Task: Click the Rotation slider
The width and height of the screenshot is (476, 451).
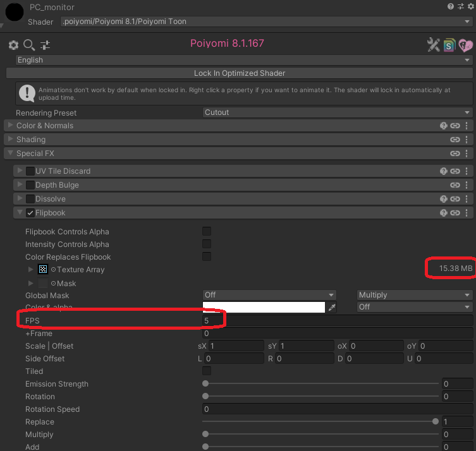Action: (320, 397)
